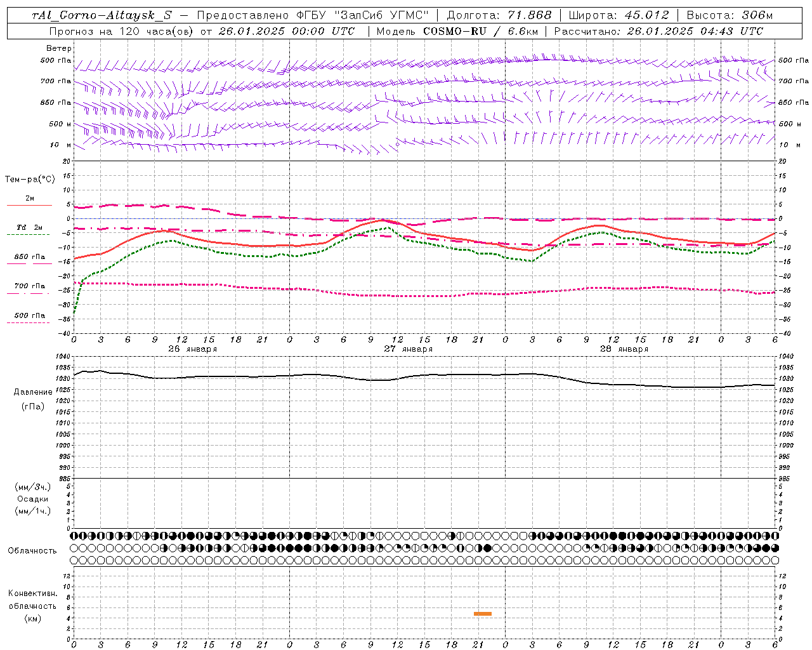
Task: Click the 700 гПа temperature legend entry
Action: pyautogui.click(x=30, y=286)
